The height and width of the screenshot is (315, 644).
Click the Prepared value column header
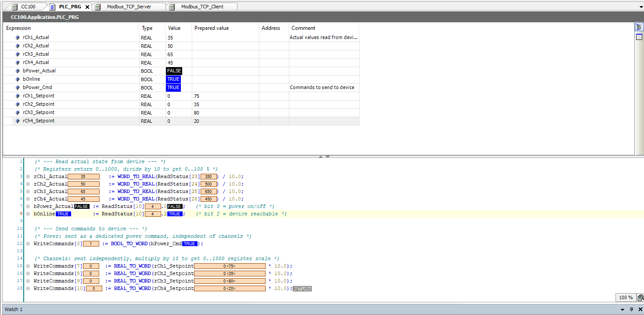click(225, 28)
